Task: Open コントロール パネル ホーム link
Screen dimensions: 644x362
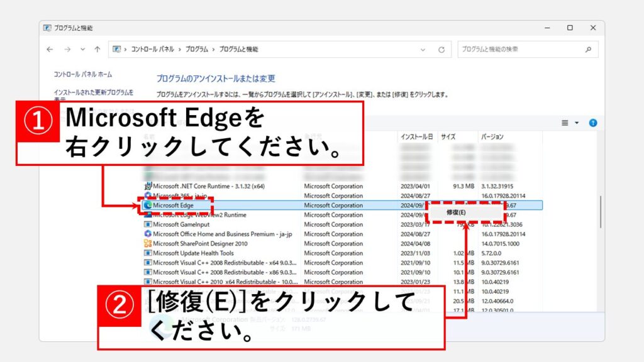Action: tap(83, 74)
